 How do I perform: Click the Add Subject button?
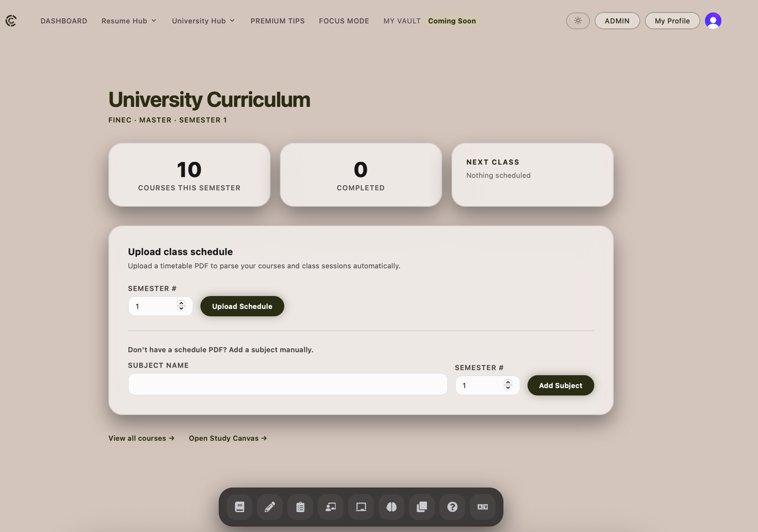coord(561,385)
